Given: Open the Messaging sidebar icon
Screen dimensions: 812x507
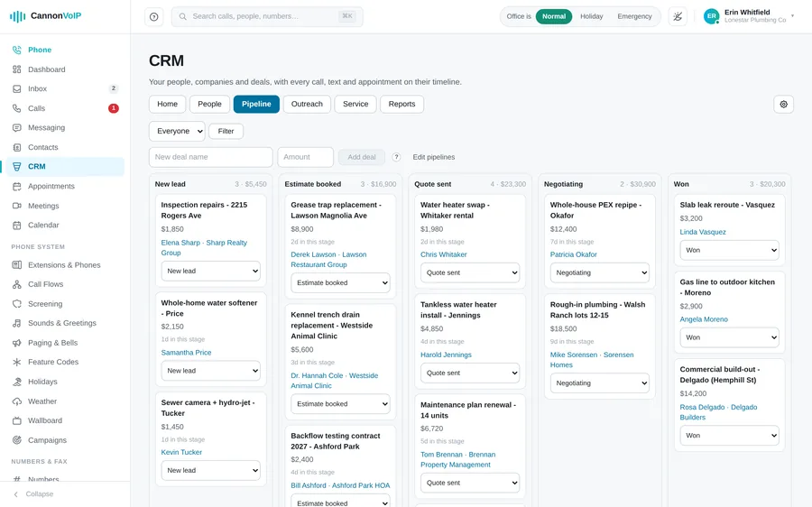Looking at the screenshot, I should pos(17,127).
